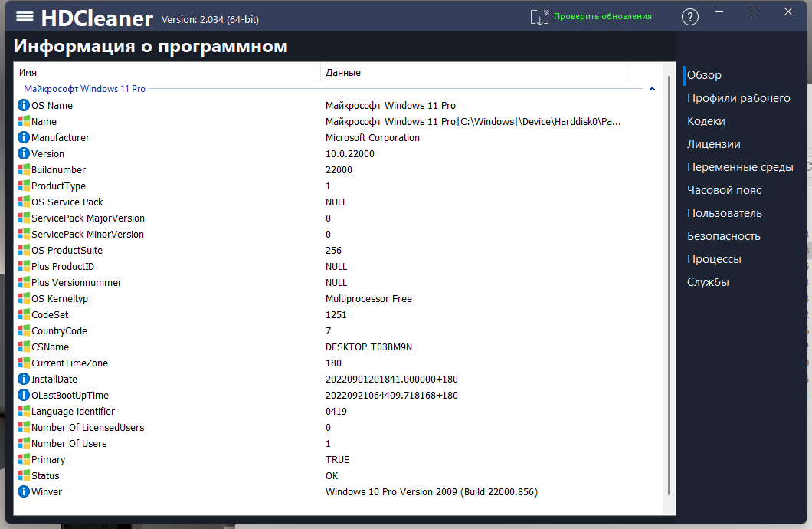The image size is (812, 529).
Task: Open the help question mark icon
Action: (689, 17)
